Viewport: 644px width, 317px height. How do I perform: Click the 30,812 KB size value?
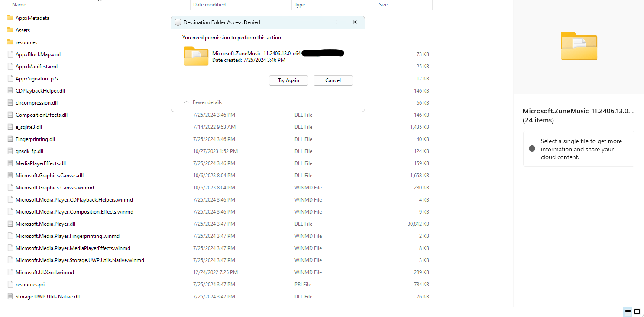coord(418,224)
